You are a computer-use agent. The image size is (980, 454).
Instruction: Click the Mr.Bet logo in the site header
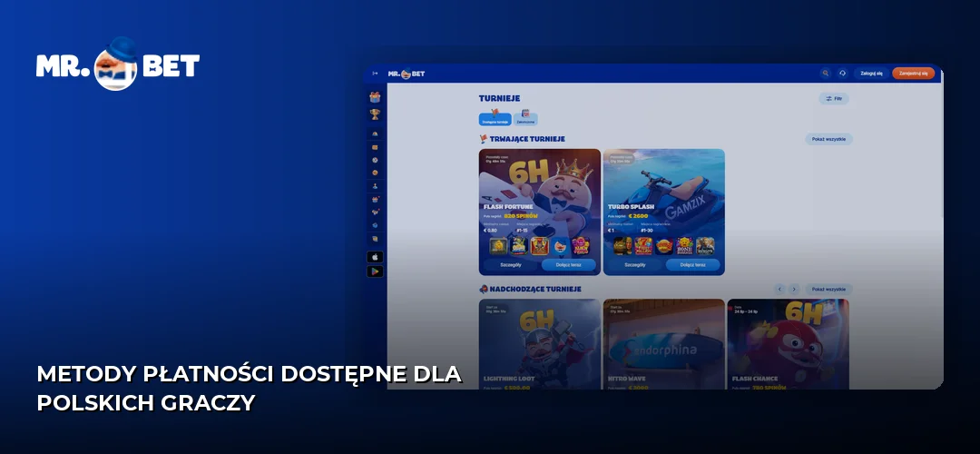(407, 74)
